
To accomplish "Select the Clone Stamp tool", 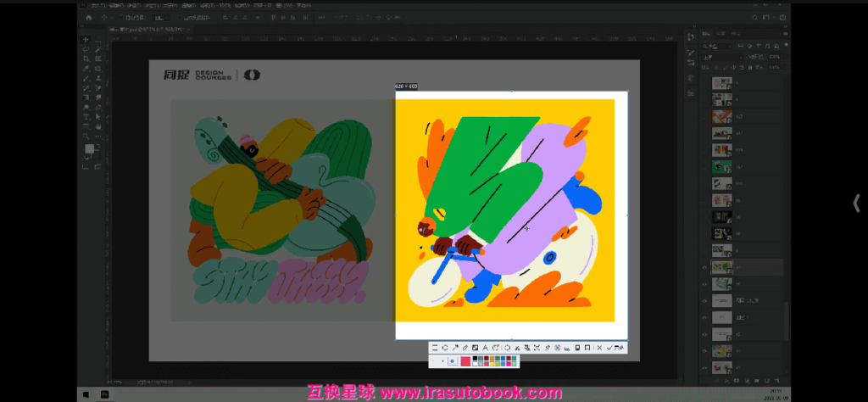I will pos(98,78).
